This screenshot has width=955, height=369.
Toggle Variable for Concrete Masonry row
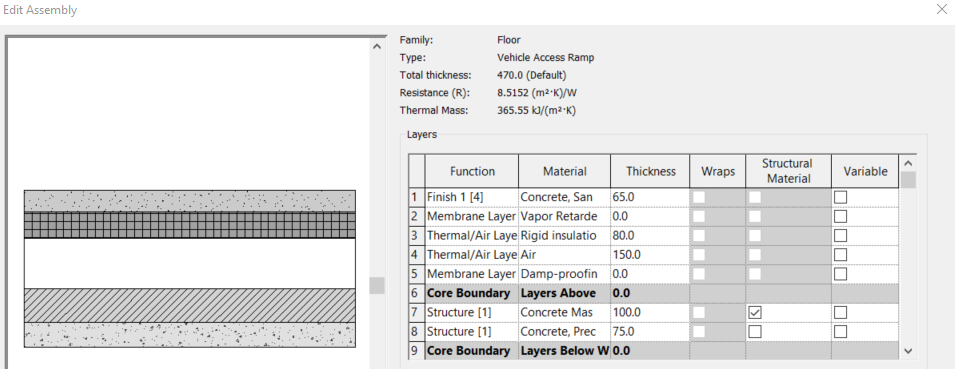coord(840,312)
